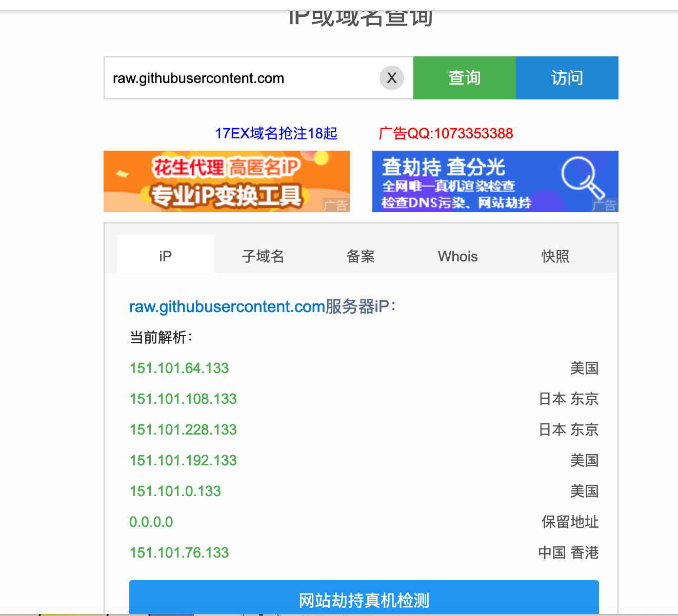Click IP address 0.0.0.0
Viewport: 678px width, 616px height.
[151, 522]
